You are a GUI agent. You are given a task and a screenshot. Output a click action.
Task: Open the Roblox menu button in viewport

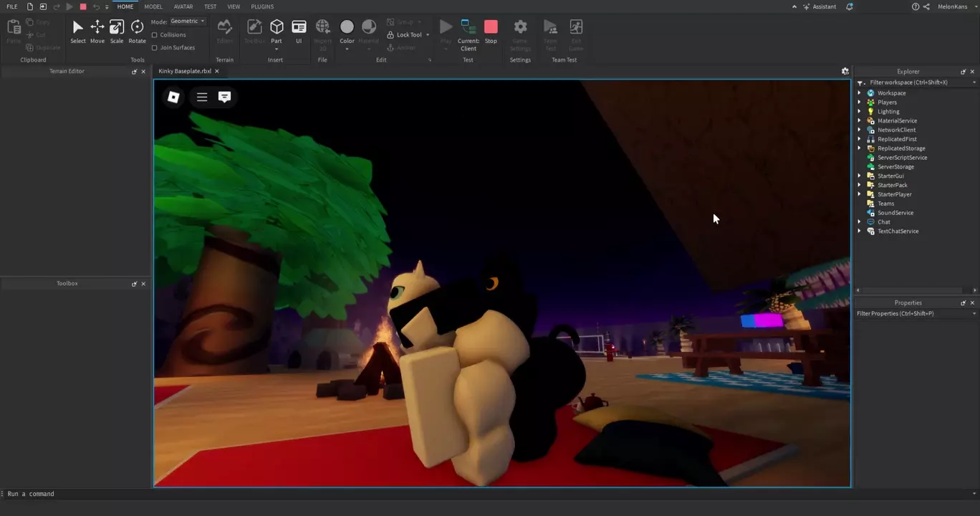pyautogui.click(x=173, y=97)
